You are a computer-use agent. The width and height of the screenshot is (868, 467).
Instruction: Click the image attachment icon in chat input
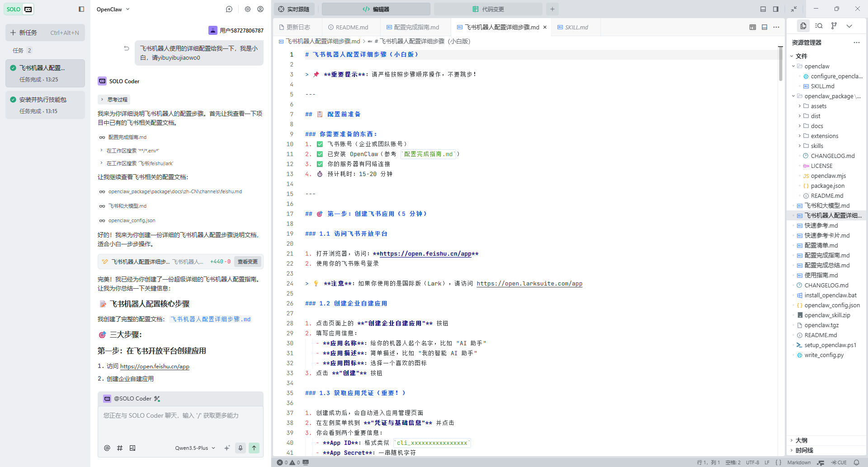point(132,448)
